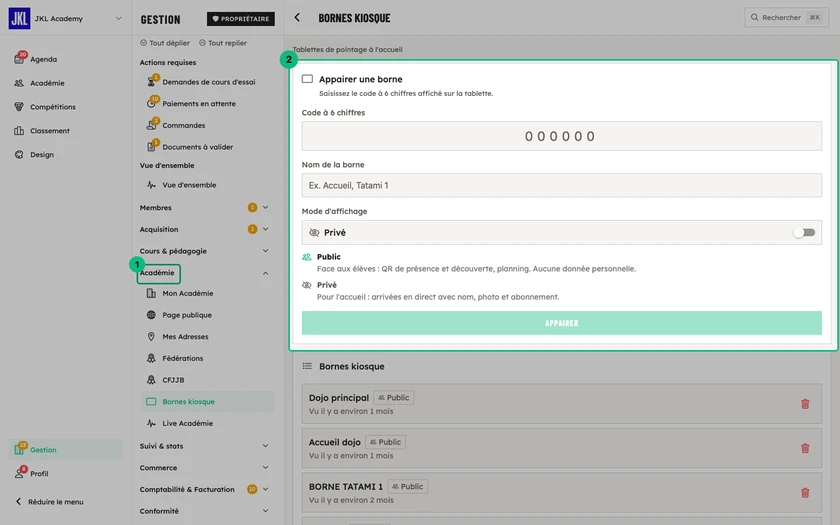Open Mon Académie

click(x=188, y=294)
